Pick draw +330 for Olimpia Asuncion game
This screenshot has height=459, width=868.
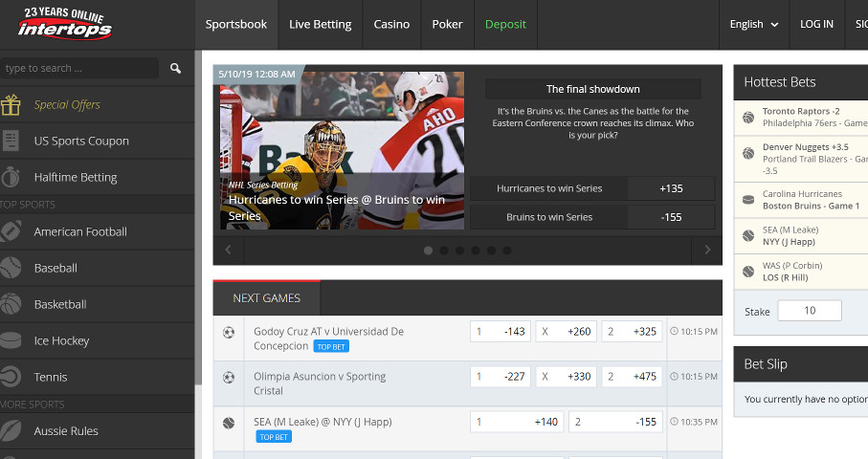point(567,377)
